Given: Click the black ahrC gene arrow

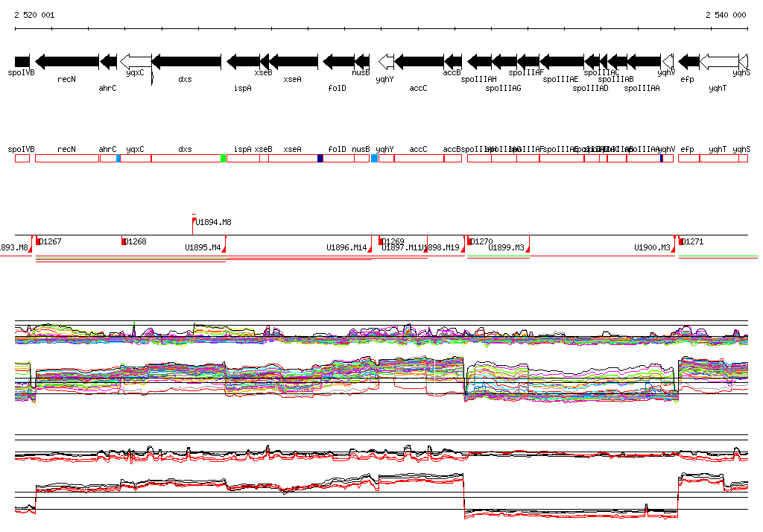Looking at the screenshot, I should [108, 61].
